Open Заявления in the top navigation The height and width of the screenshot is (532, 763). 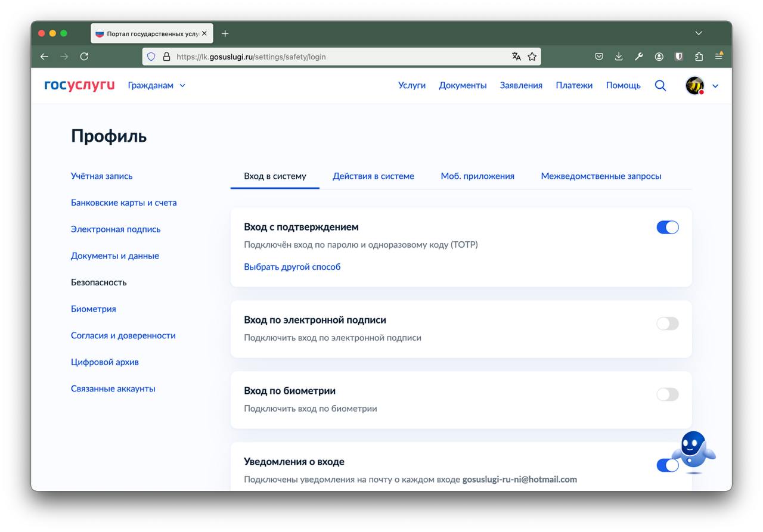(521, 85)
